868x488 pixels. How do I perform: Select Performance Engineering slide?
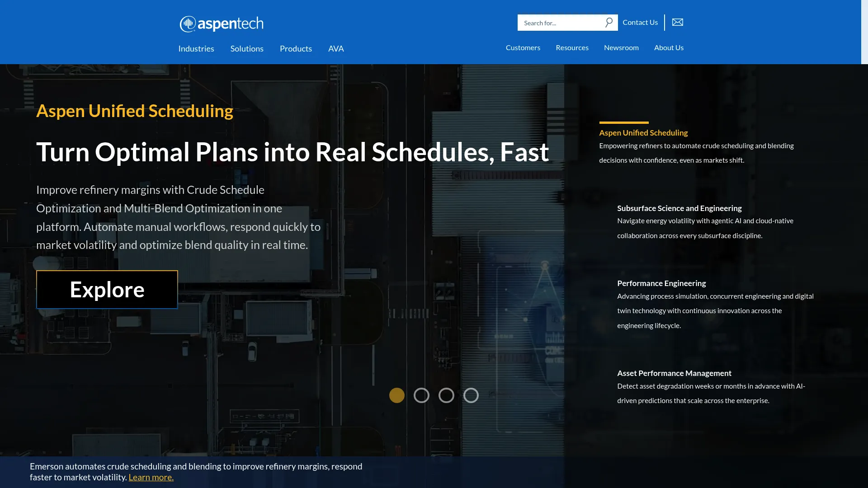click(661, 283)
